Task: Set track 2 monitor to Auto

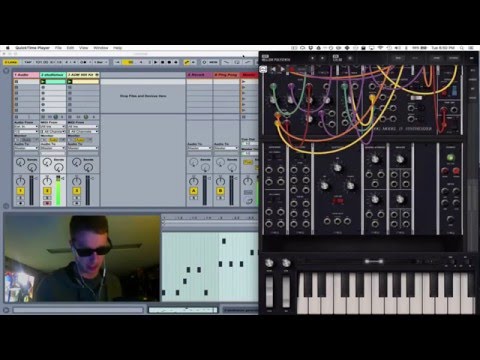Action: (53, 140)
